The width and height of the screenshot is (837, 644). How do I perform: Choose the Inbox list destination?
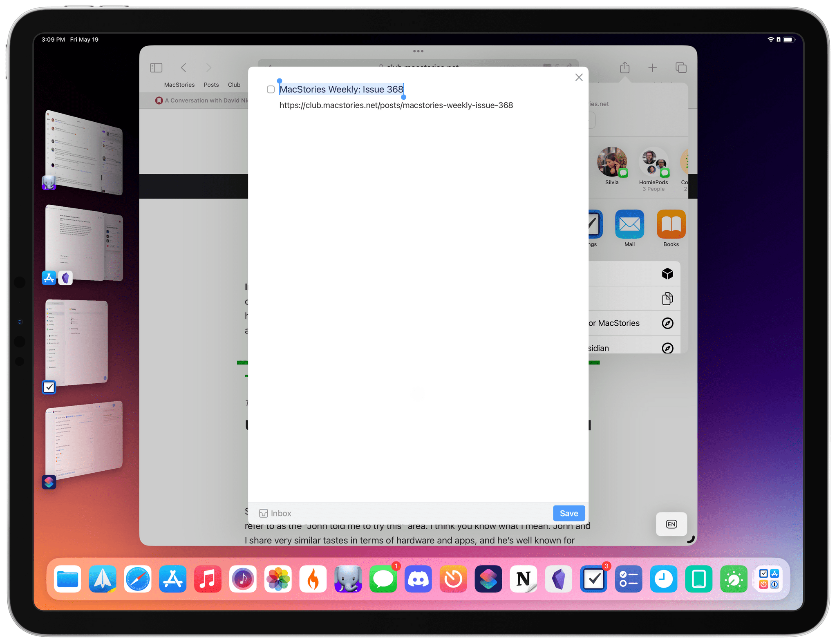(275, 513)
